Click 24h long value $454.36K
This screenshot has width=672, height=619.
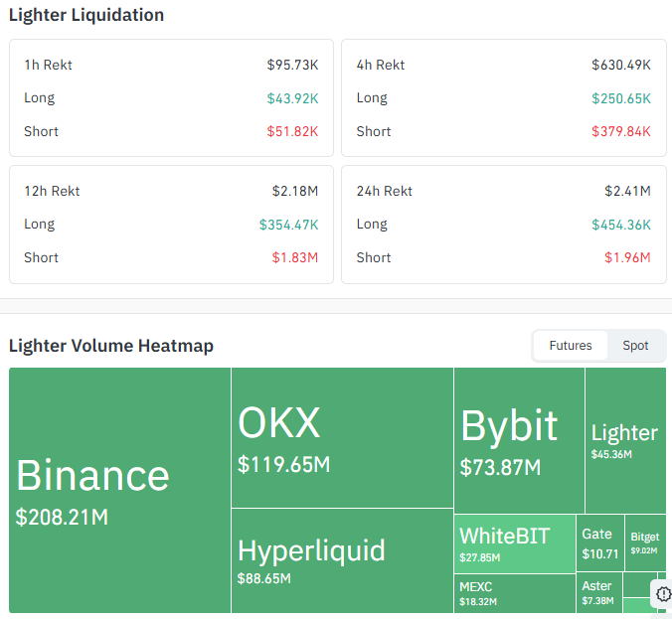[x=621, y=224]
